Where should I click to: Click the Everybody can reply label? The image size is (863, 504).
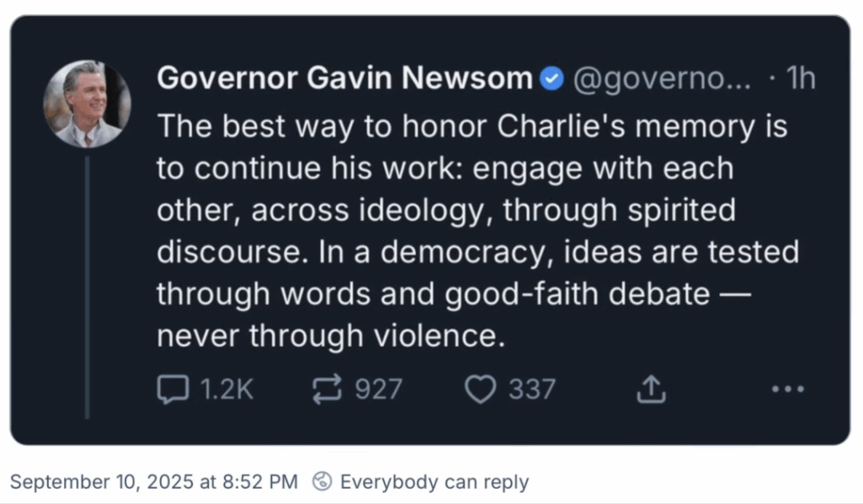point(434,482)
